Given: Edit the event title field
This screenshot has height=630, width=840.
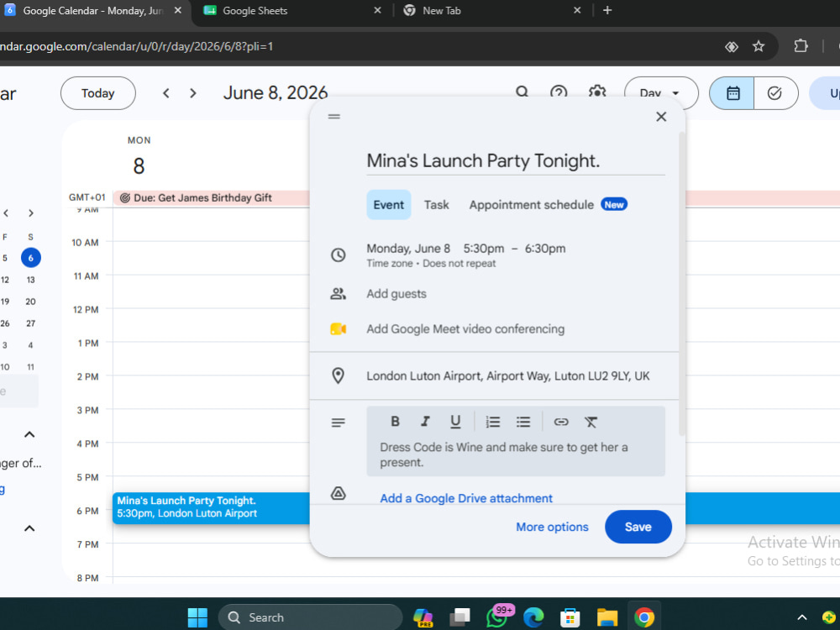Looking at the screenshot, I should 516,160.
